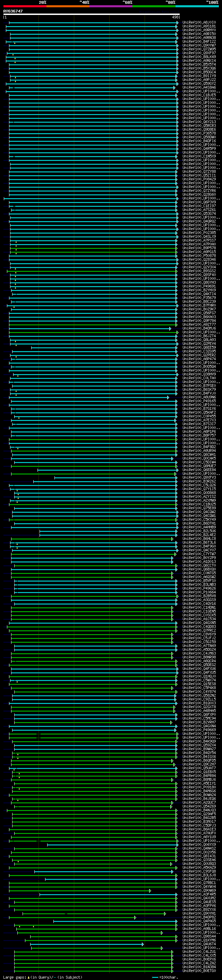Viewport: 222px width, 980px height.
Task: Click the query end position 498
Action: click(x=175, y=17)
